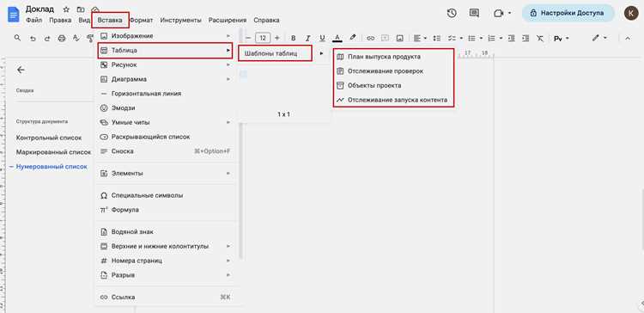Open Специальные символы
This screenshot has height=313, width=644.
coord(166,195)
